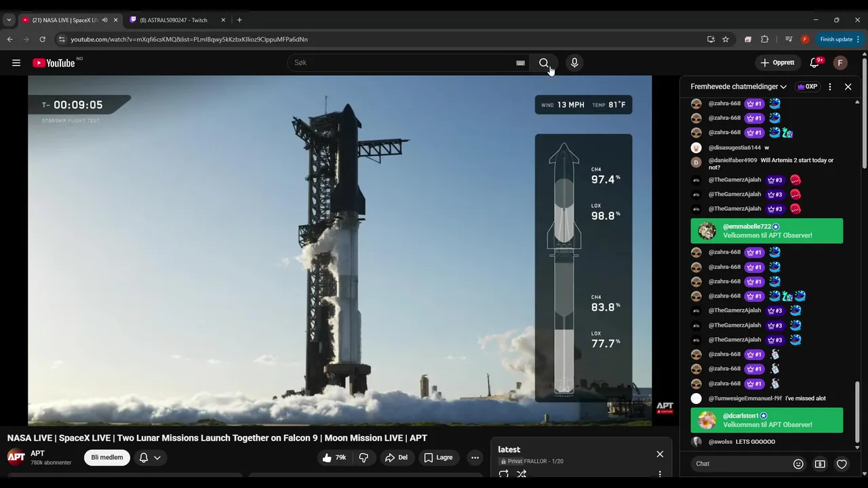Click the address bar URL
The width and height of the screenshot is (868, 488).
pyautogui.click(x=189, y=39)
